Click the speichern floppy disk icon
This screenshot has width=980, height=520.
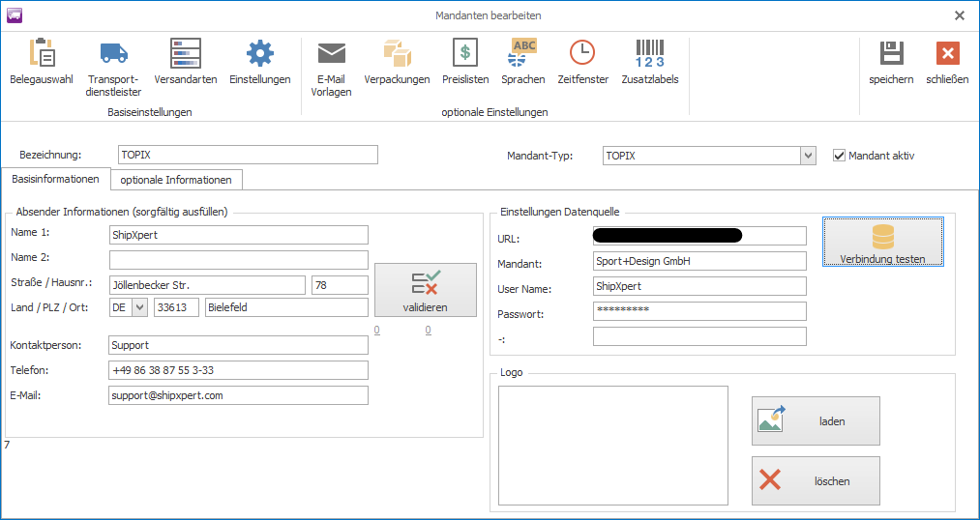pos(891,53)
